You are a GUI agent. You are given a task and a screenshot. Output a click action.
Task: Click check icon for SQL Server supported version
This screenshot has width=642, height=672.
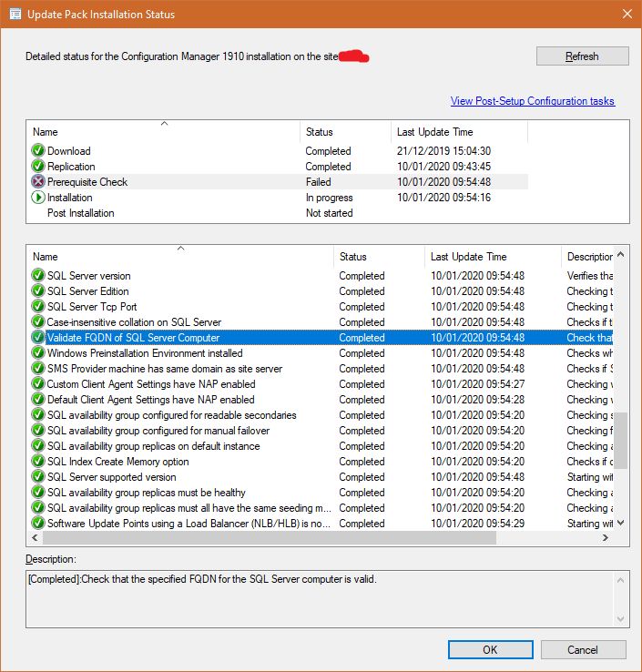(38, 476)
